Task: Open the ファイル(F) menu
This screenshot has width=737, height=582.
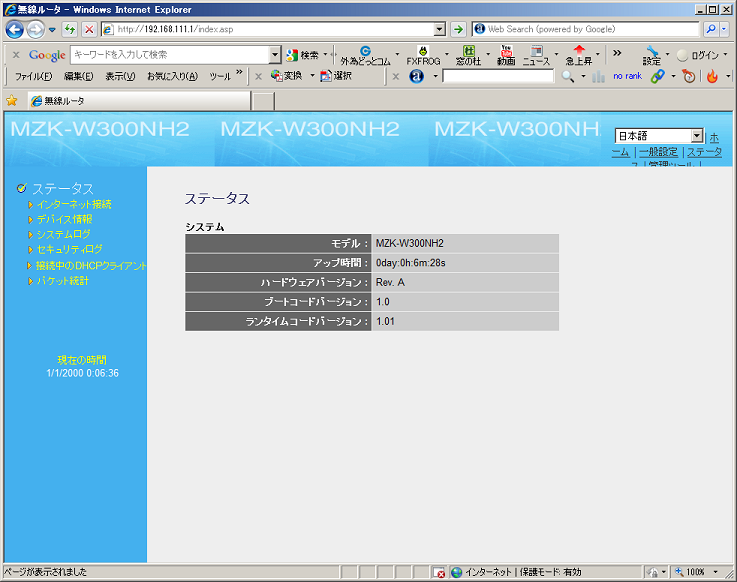Action: tap(33, 76)
